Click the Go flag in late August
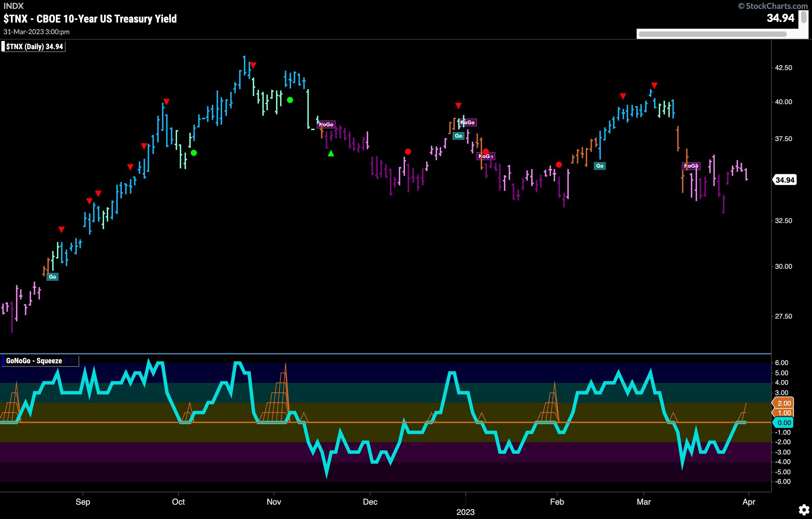Screen dimensions: 812x519 click(x=53, y=277)
